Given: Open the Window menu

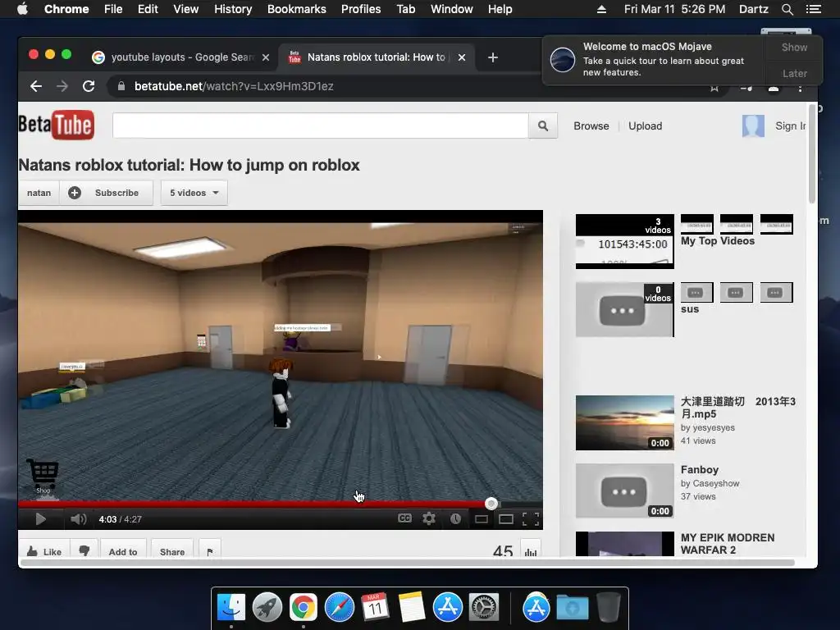Looking at the screenshot, I should coord(452,9).
